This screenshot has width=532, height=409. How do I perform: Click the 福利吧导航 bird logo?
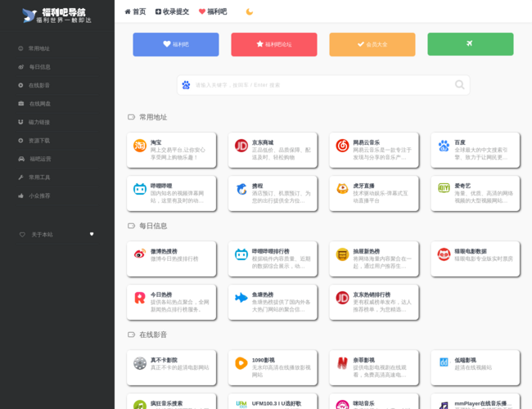[x=57, y=16]
